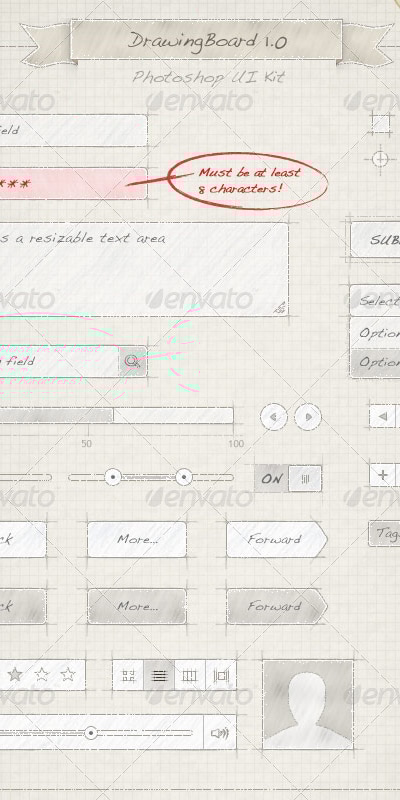
Task: Click the dark Forward button
Action: point(277,606)
